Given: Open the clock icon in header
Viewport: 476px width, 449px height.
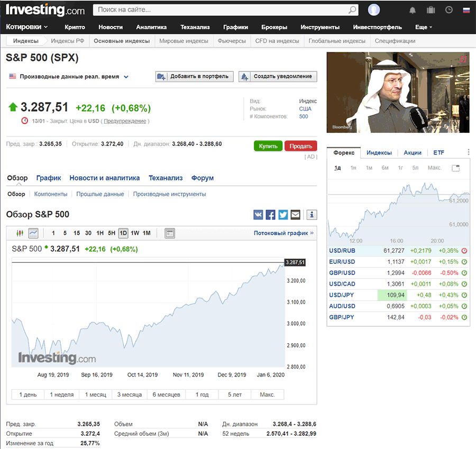Looking at the screenshot, I should pyautogui.click(x=448, y=10).
